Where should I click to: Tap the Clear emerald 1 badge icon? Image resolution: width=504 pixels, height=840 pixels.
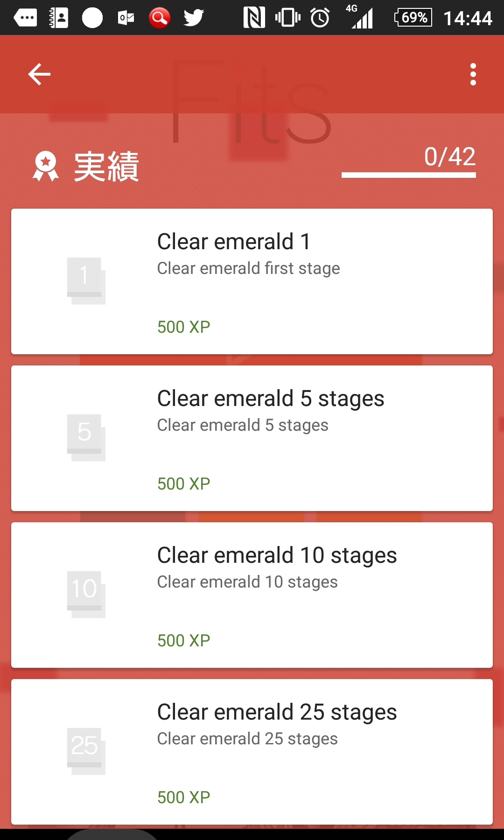(86, 280)
